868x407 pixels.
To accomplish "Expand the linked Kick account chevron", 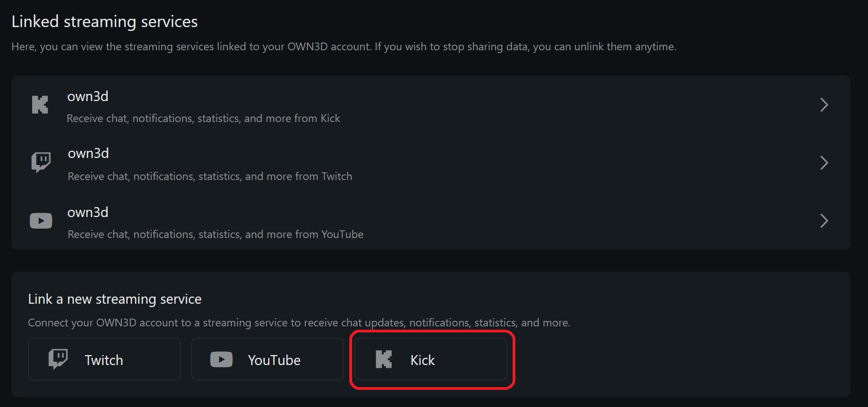I will (824, 105).
